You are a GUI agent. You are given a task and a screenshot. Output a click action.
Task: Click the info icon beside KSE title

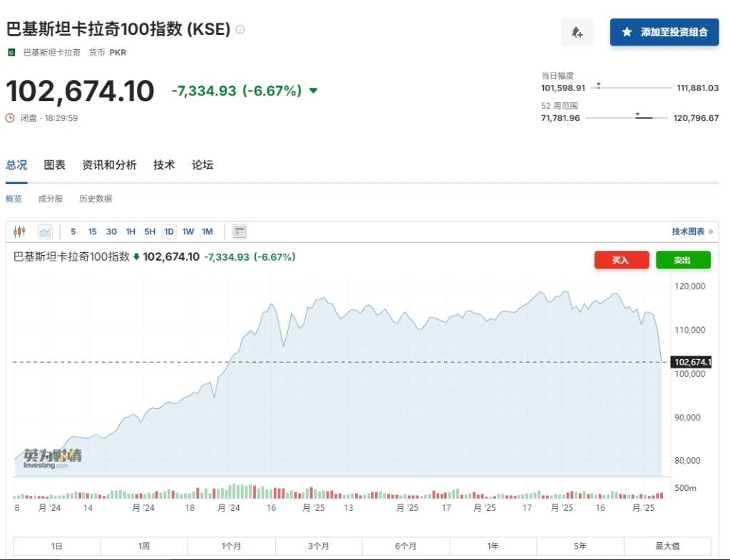(x=240, y=29)
